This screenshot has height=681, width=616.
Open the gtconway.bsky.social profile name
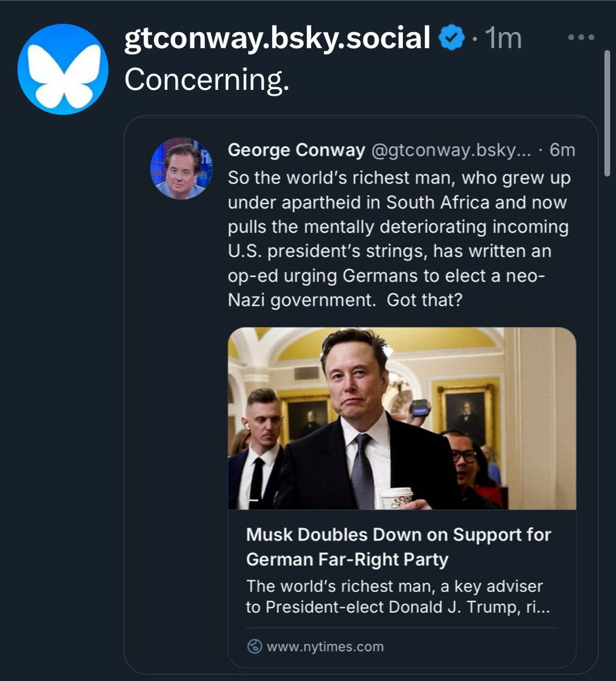(277, 38)
